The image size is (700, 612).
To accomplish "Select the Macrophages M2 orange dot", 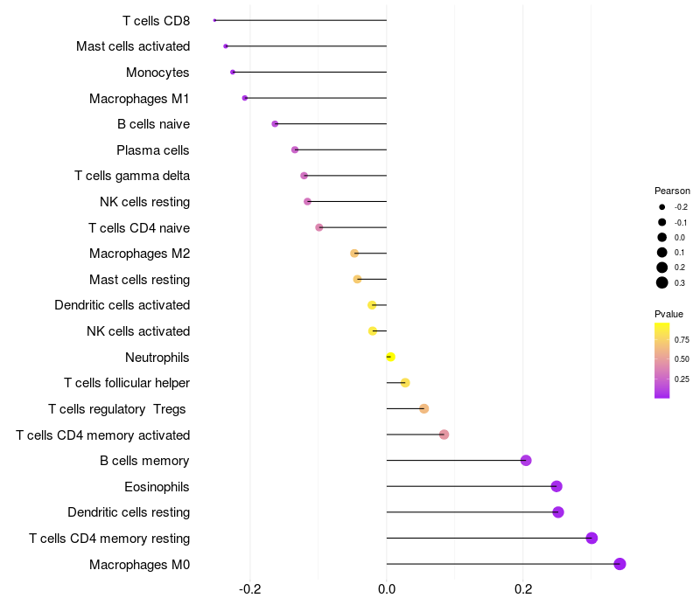I will point(354,254).
